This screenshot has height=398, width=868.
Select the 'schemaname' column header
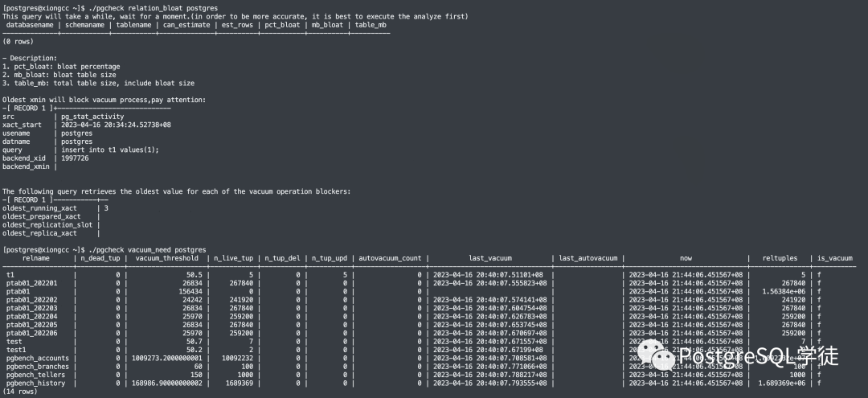(x=84, y=25)
